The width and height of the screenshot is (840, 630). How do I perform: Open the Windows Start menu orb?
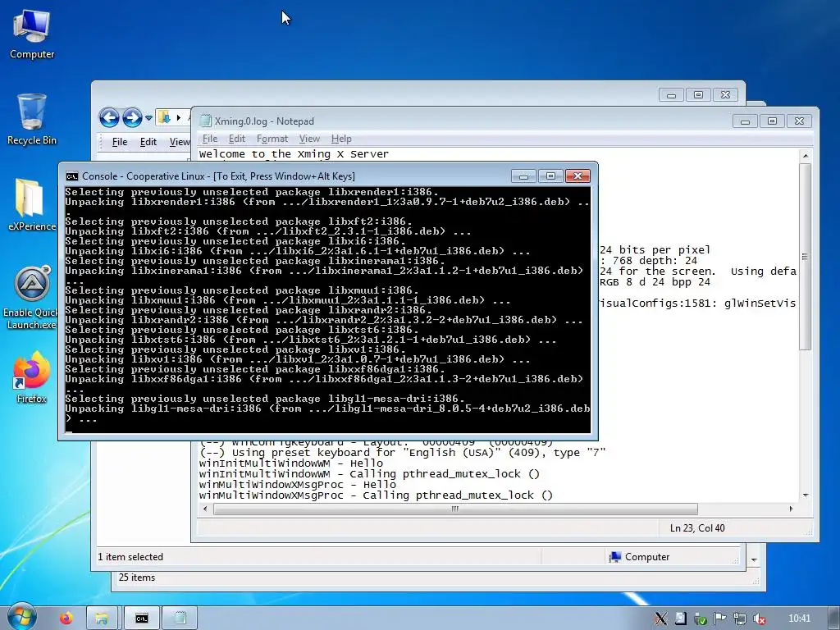coord(22,617)
